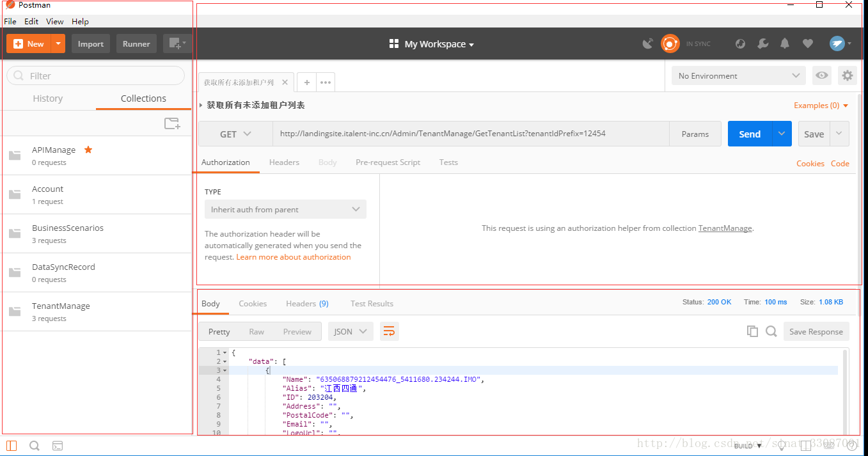Toggle line wrap in response
The image size is (868, 456).
[x=388, y=331]
